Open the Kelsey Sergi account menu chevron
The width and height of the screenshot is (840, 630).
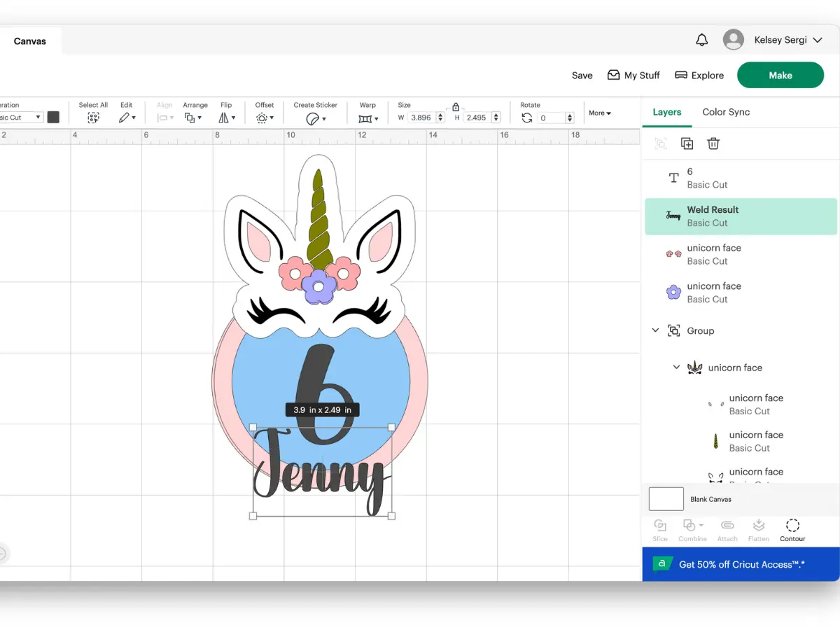coord(818,40)
